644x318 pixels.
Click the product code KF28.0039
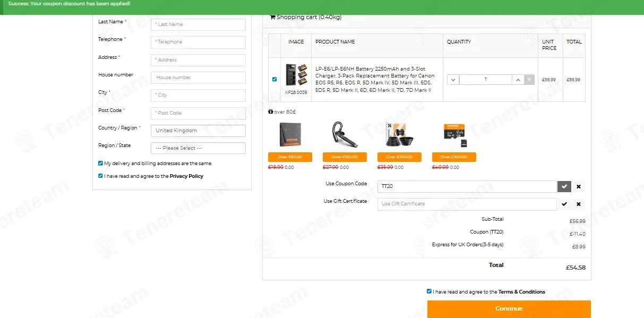click(x=296, y=92)
